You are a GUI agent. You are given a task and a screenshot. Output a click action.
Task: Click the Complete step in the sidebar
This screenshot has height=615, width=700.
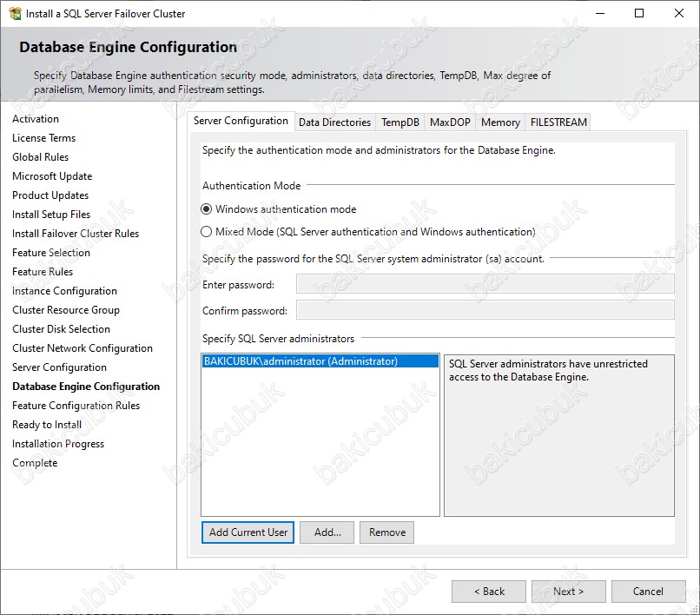pyautogui.click(x=35, y=463)
